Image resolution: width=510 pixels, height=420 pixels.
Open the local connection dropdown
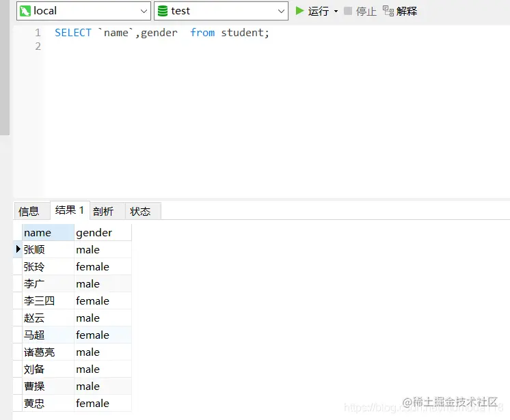coord(144,11)
